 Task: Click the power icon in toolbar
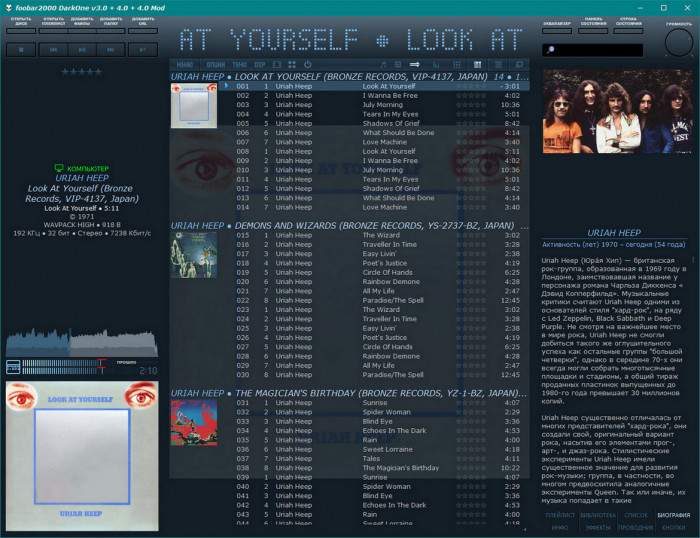(308, 65)
